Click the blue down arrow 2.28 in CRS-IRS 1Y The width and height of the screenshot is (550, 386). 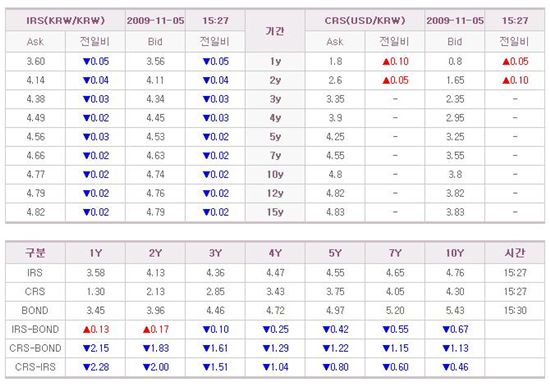click(96, 367)
